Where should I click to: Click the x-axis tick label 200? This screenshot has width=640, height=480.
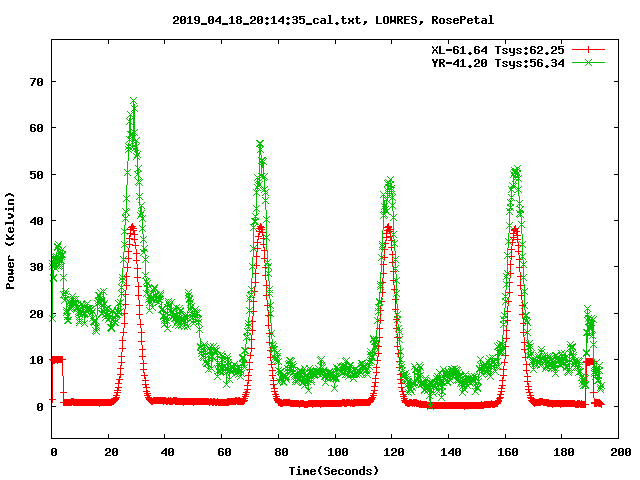[620, 452]
